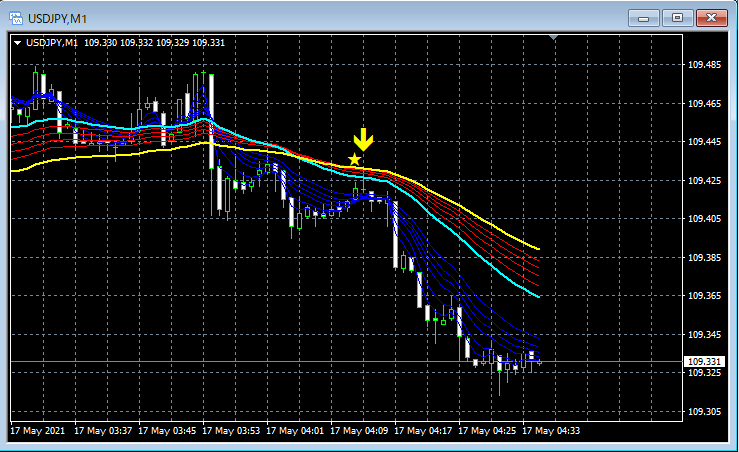Image resolution: width=739 pixels, height=452 pixels.
Task: Click price scale value 109.345
Action: [x=704, y=335]
